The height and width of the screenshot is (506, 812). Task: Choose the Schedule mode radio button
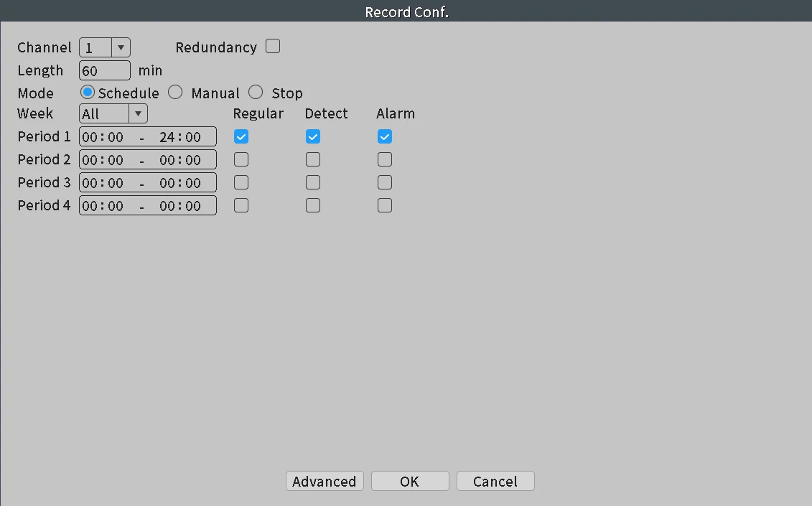[x=87, y=92]
